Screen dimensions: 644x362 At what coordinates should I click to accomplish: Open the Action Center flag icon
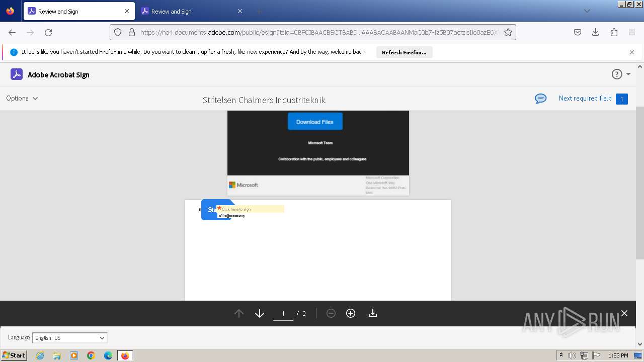[x=596, y=355]
